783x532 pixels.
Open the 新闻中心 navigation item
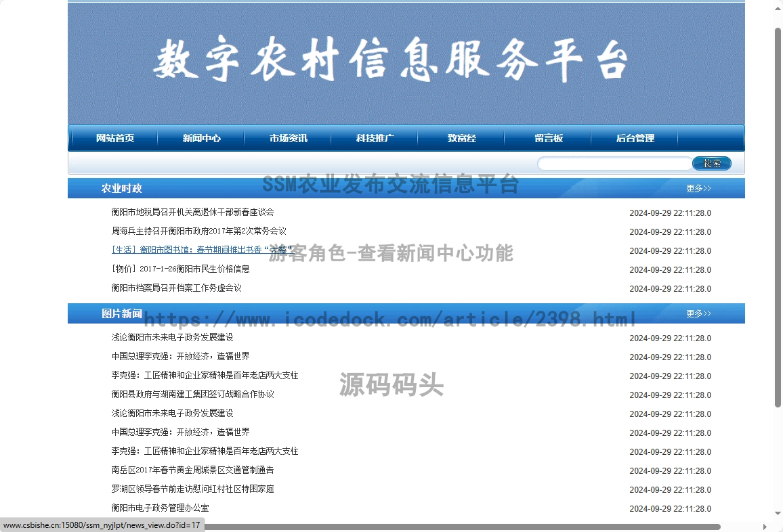point(201,138)
